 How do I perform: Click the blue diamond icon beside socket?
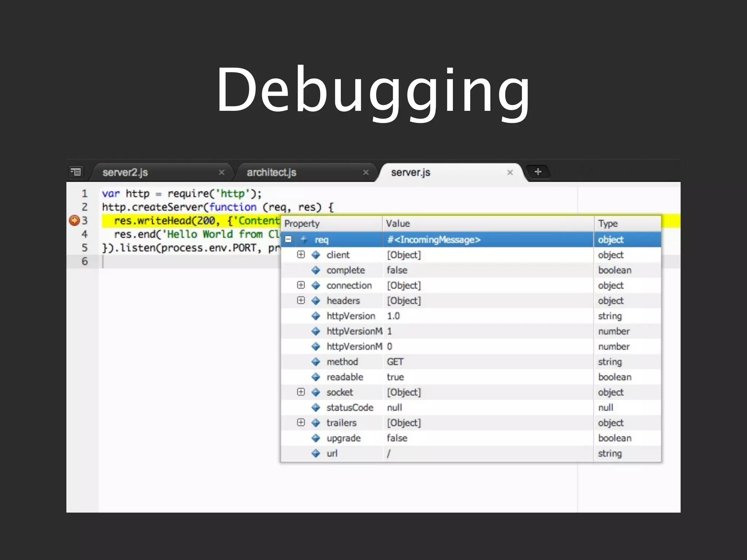point(316,392)
